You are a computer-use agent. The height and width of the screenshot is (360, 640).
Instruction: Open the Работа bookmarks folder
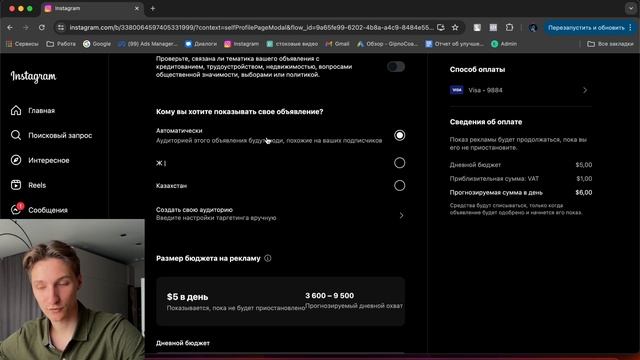(x=61, y=44)
